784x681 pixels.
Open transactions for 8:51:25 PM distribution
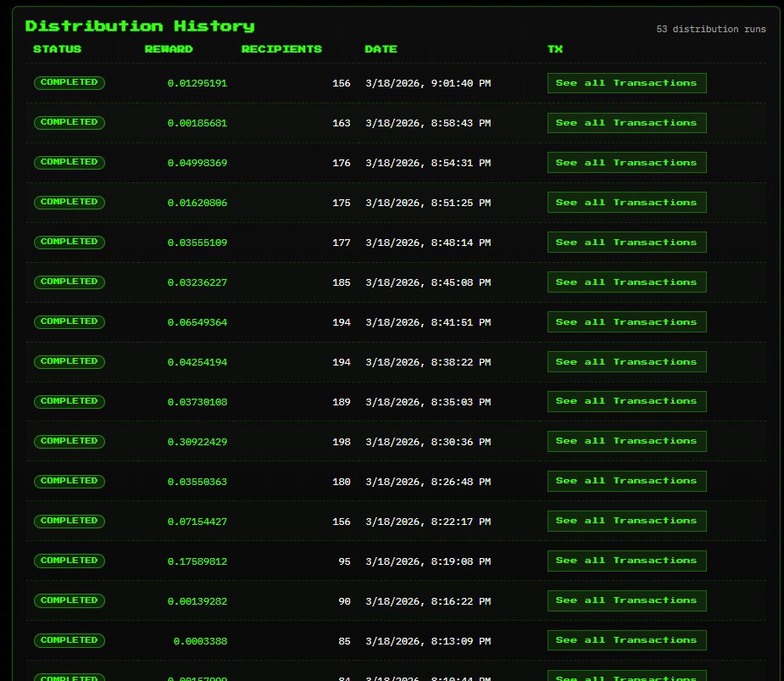coord(626,203)
